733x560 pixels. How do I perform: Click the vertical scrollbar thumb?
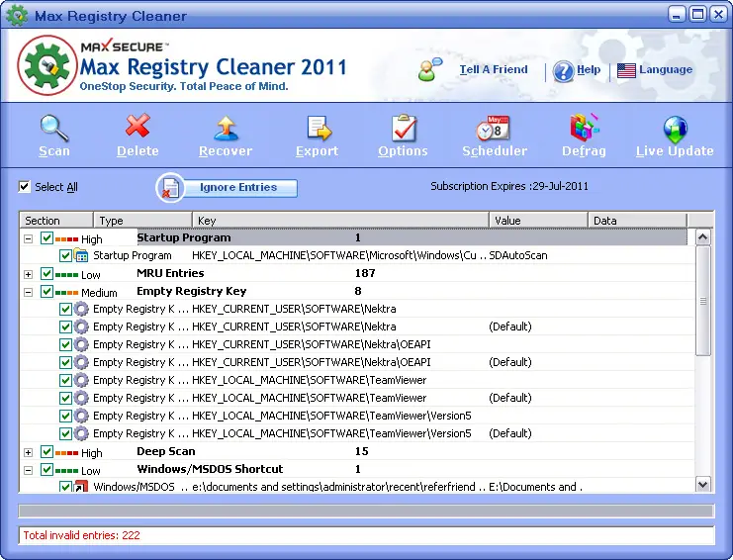click(702, 301)
